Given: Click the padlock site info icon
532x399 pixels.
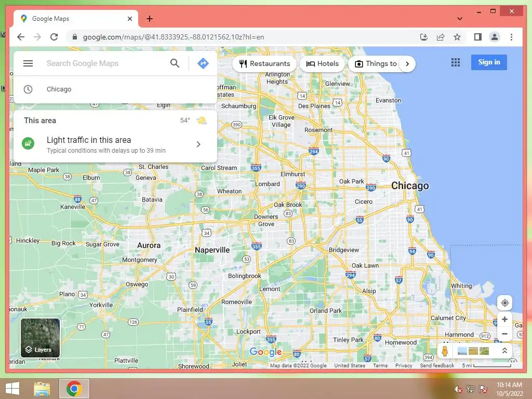Looking at the screenshot, I should point(75,37).
